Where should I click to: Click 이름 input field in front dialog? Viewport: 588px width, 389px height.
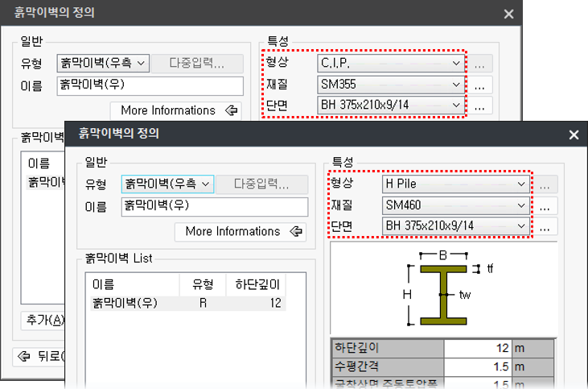214,206
